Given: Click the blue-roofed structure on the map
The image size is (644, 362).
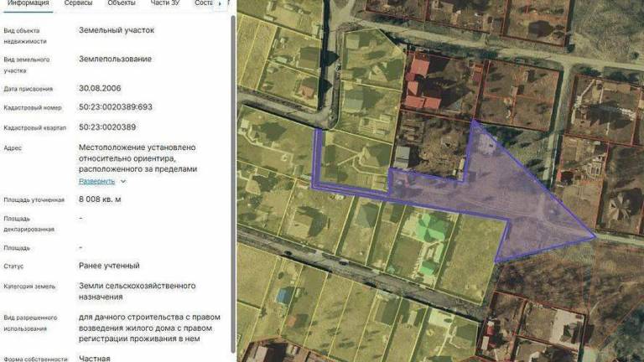Looking at the screenshot, I should point(285,296).
